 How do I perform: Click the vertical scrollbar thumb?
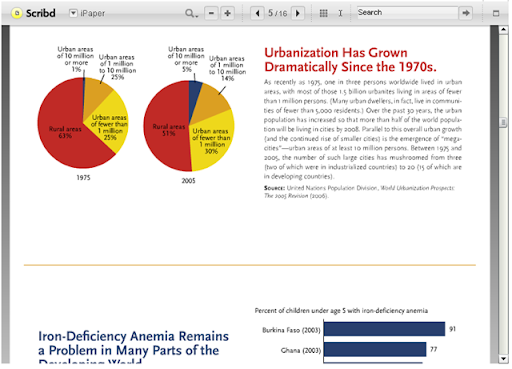tap(503, 122)
